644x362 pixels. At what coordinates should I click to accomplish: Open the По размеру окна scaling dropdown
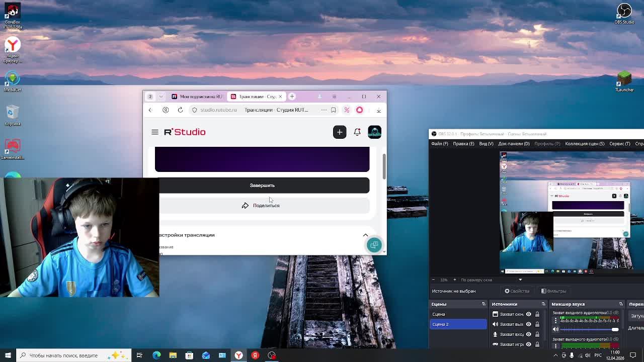pos(492,280)
